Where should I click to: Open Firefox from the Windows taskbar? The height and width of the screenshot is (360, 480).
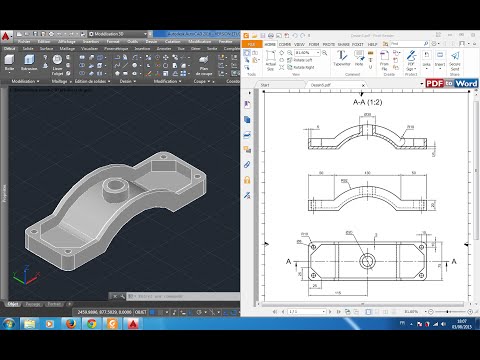tap(71, 324)
